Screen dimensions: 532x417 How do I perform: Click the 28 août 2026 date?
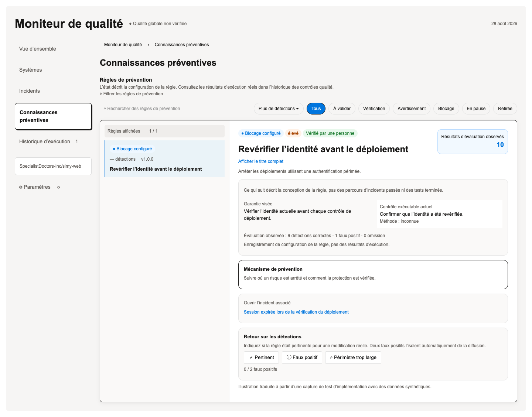[504, 24]
